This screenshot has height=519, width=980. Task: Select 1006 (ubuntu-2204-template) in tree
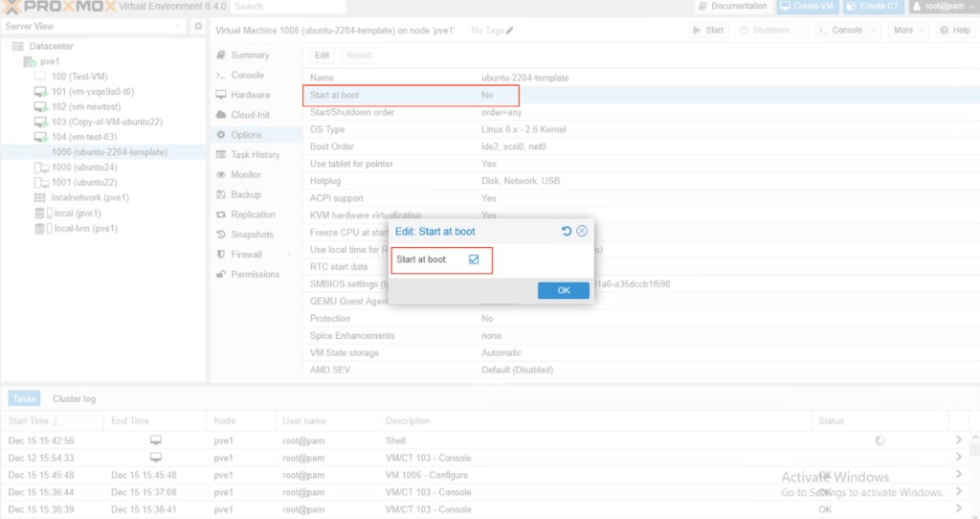pyautogui.click(x=109, y=152)
